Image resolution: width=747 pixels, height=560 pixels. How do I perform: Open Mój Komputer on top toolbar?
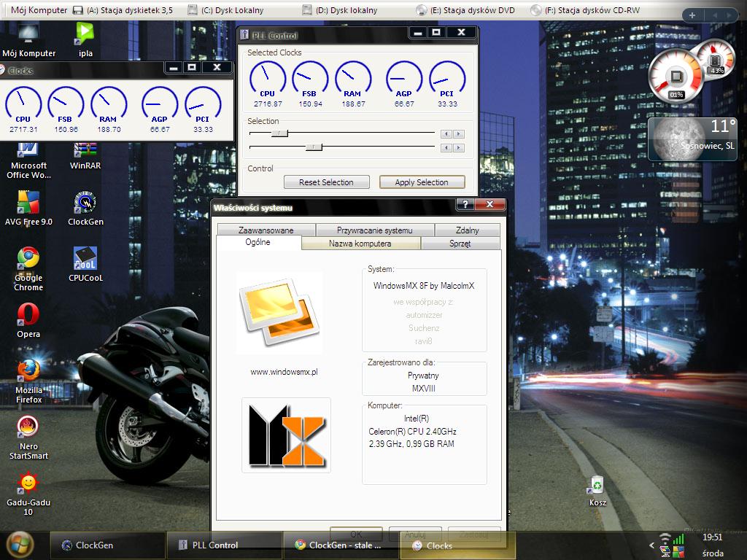39,10
